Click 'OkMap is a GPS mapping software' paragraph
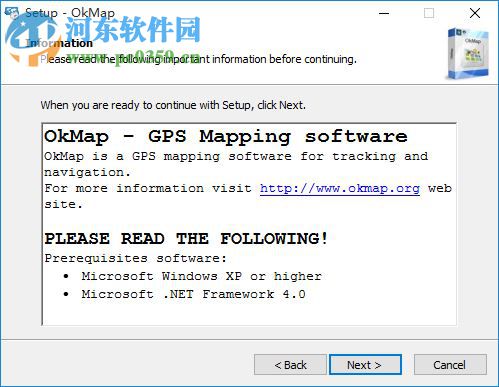This screenshot has height=387, width=499. pyautogui.click(x=236, y=164)
